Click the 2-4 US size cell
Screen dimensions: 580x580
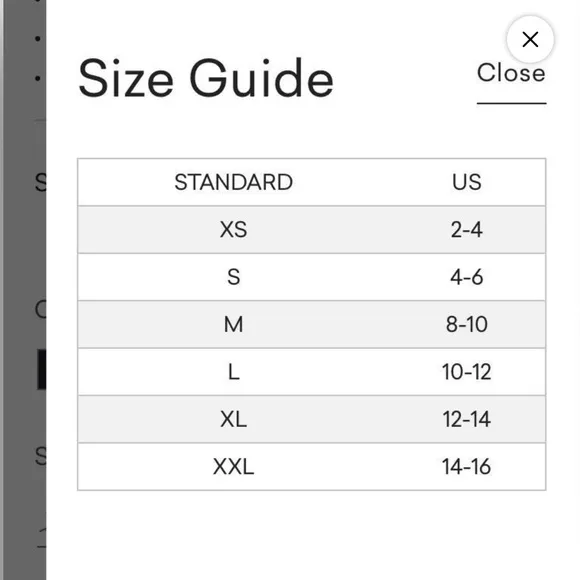(467, 229)
